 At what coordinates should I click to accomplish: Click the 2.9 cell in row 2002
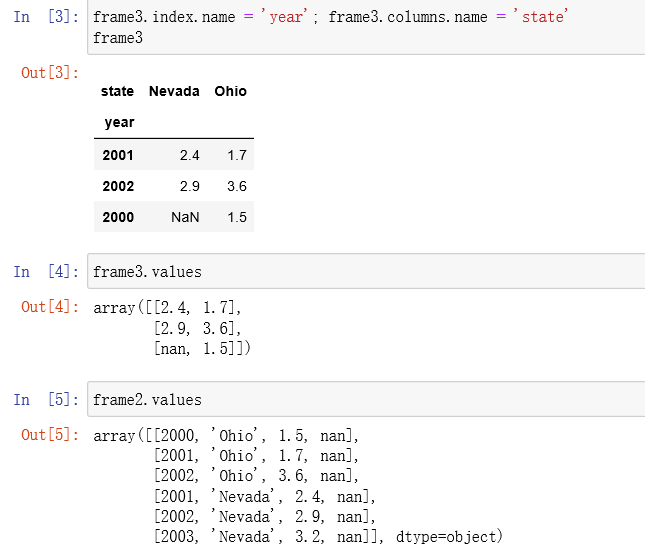tap(190, 186)
